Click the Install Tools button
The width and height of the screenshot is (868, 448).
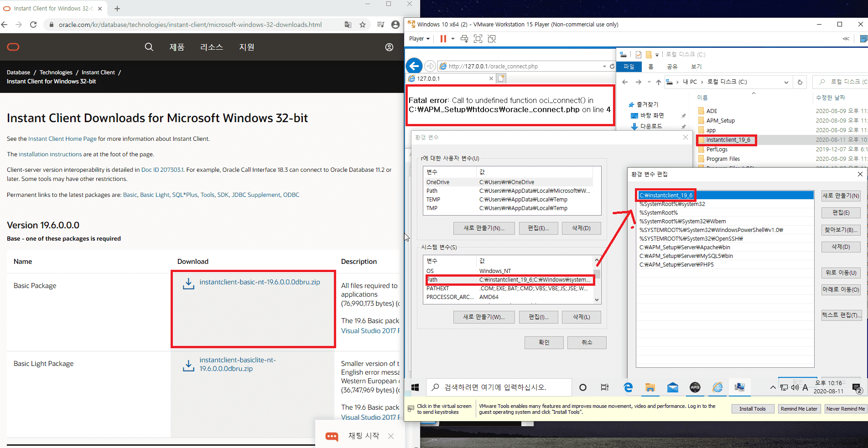tap(753, 409)
